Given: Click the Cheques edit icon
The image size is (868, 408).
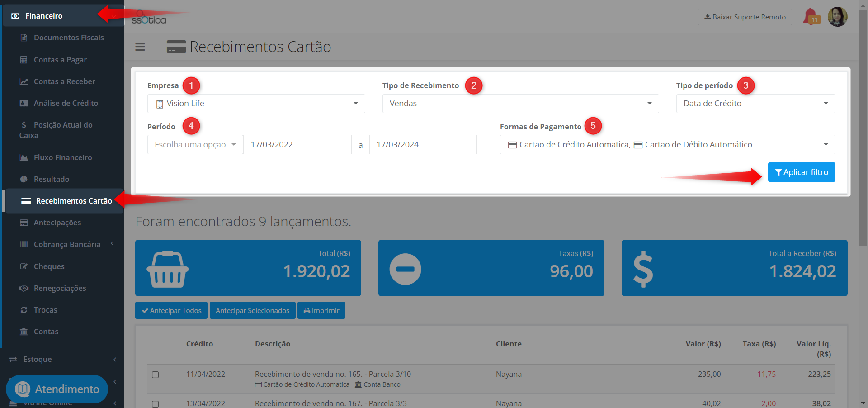Looking at the screenshot, I should pyautogui.click(x=24, y=266).
